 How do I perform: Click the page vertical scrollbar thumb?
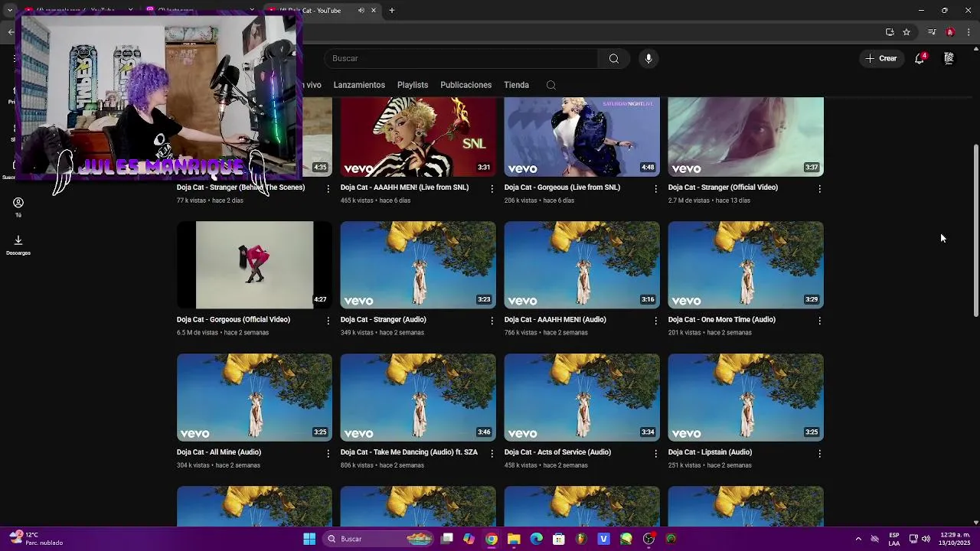[x=975, y=230]
